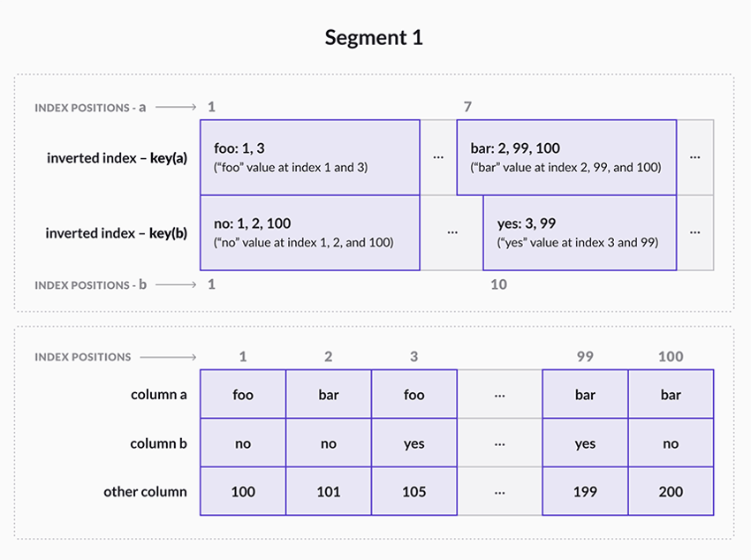
Task: Select the column a "foo" cell under index 3
Action: coord(414,395)
